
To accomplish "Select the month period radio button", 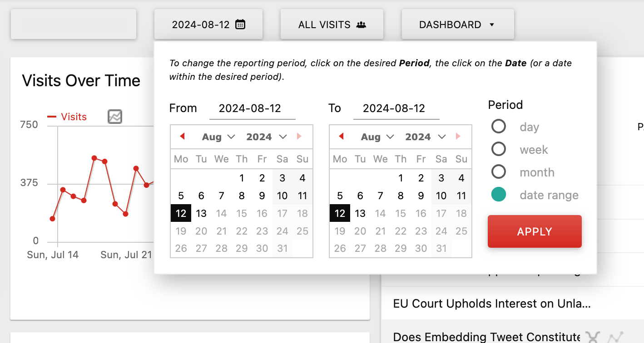I will click(499, 172).
